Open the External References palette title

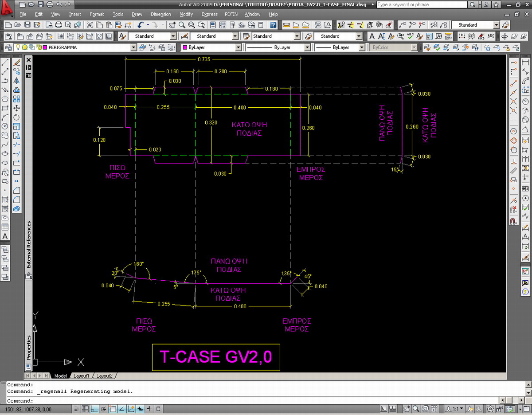(x=29, y=245)
